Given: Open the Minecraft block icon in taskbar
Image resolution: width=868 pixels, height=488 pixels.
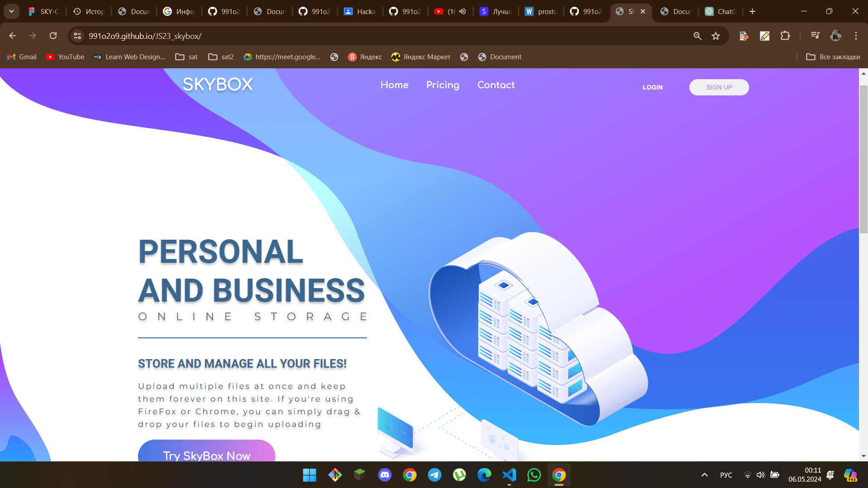Looking at the screenshot, I should [360, 475].
